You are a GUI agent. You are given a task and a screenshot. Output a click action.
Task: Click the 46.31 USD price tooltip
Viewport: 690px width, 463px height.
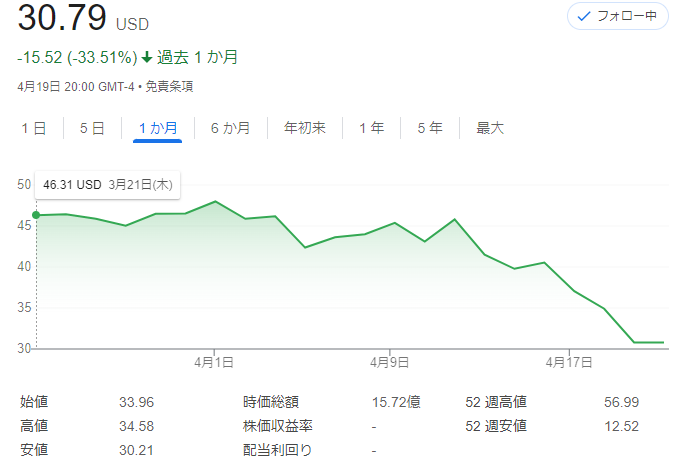pos(108,184)
